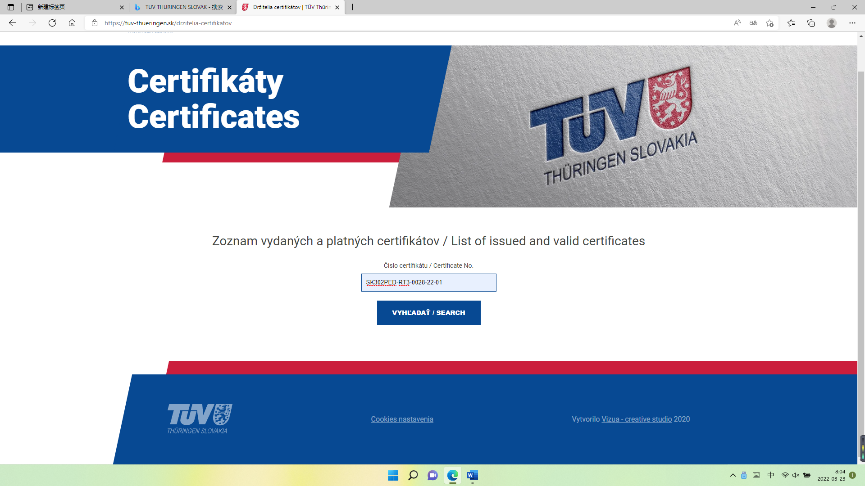The width and height of the screenshot is (865, 486).
Task: Open Settings and more ellipsis menu
Action: pos(852,23)
